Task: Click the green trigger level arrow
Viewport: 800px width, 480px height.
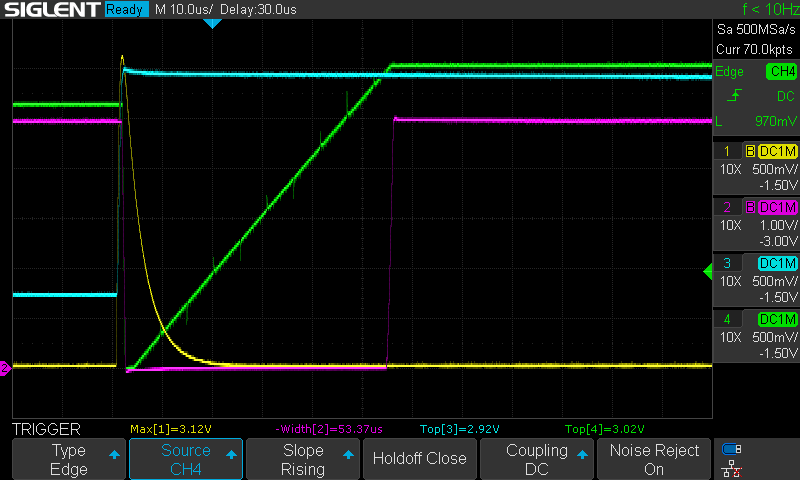Action: coord(707,270)
